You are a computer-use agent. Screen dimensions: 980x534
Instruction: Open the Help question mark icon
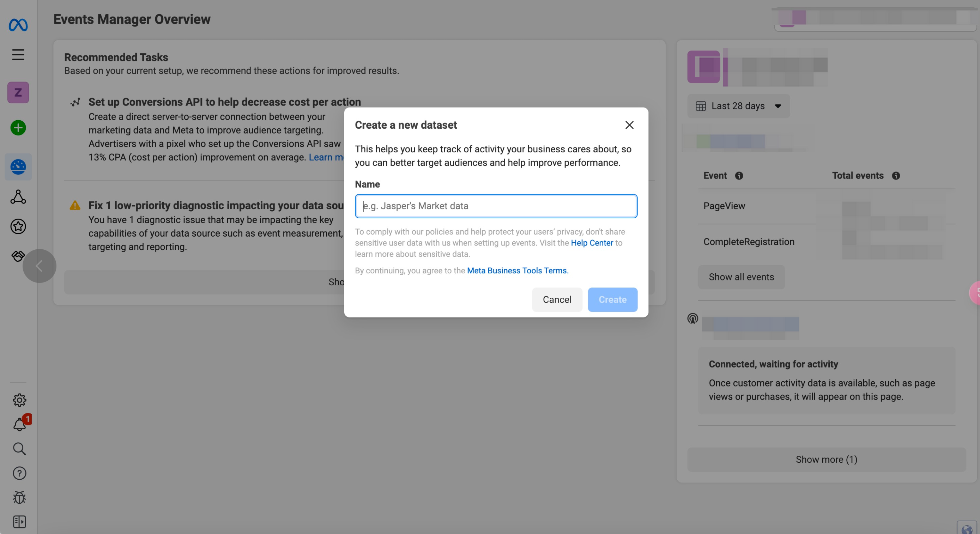click(19, 473)
